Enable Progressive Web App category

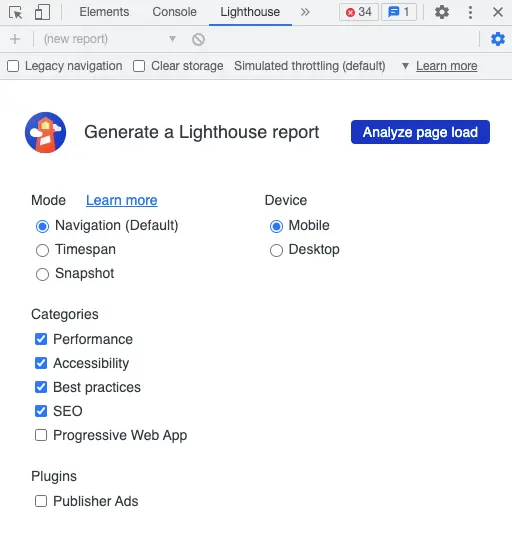pyautogui.click(x=41, y=435)
